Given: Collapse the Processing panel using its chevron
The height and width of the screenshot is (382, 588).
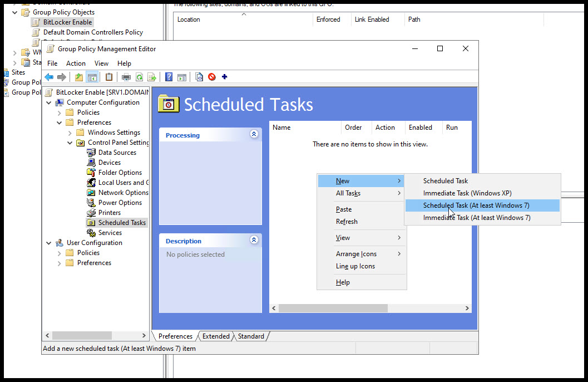Looking at the screenshot, I should click(x=254, y=134).
